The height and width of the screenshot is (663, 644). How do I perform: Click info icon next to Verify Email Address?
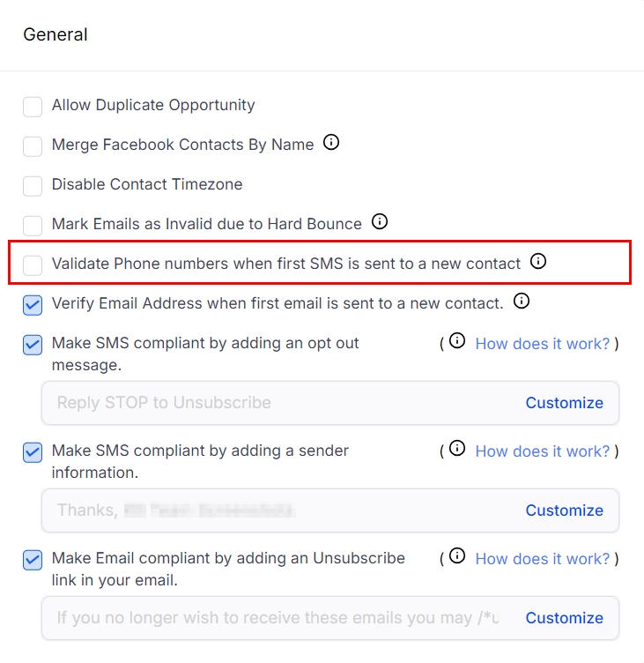(x=522, y=302)
